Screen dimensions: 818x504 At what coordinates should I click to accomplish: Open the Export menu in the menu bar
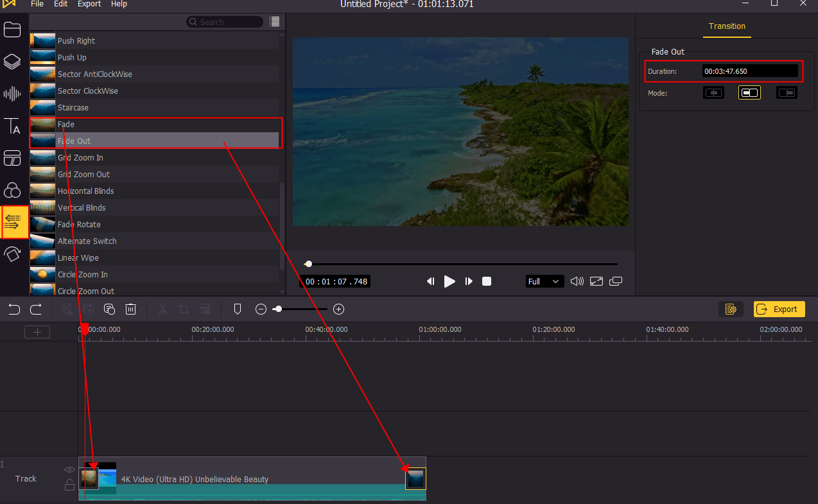(89, 4)
